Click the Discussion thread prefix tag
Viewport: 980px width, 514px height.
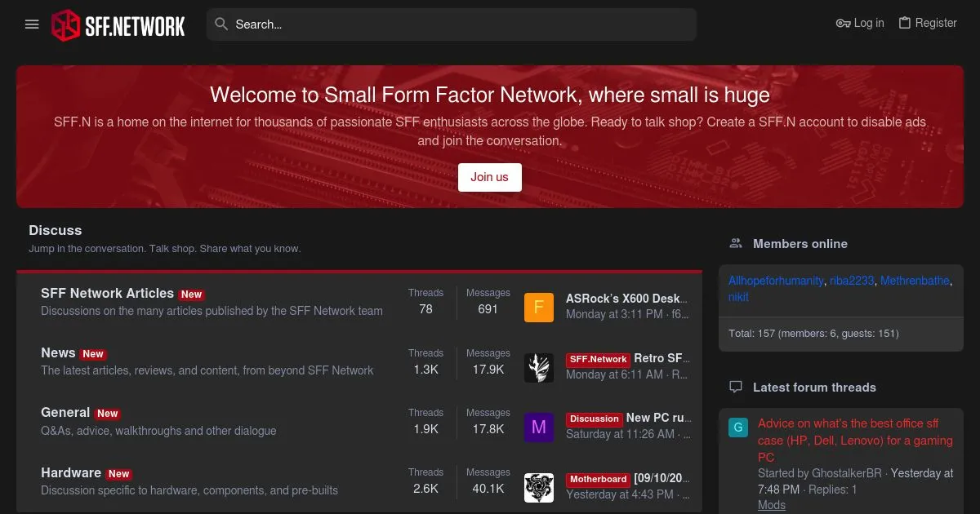pos(595,419)
